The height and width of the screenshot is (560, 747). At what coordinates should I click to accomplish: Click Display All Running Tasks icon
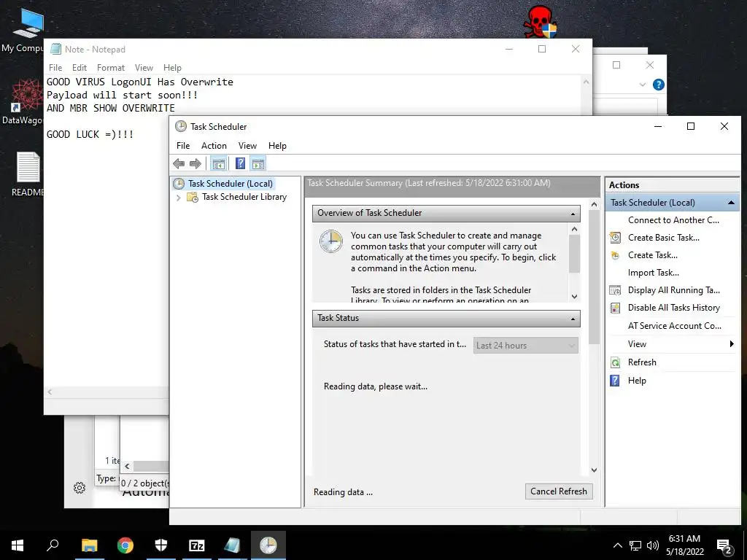pos(615,290)
